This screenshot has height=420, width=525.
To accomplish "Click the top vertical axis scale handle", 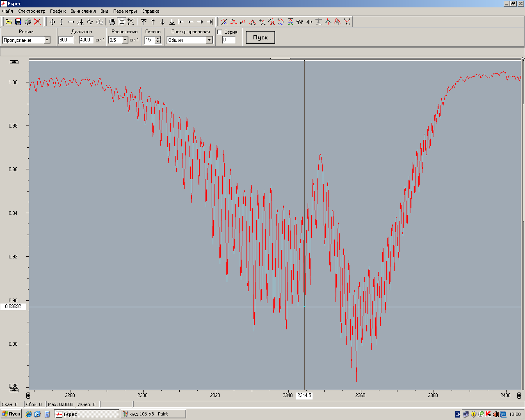I will click(x=14, y=62).
